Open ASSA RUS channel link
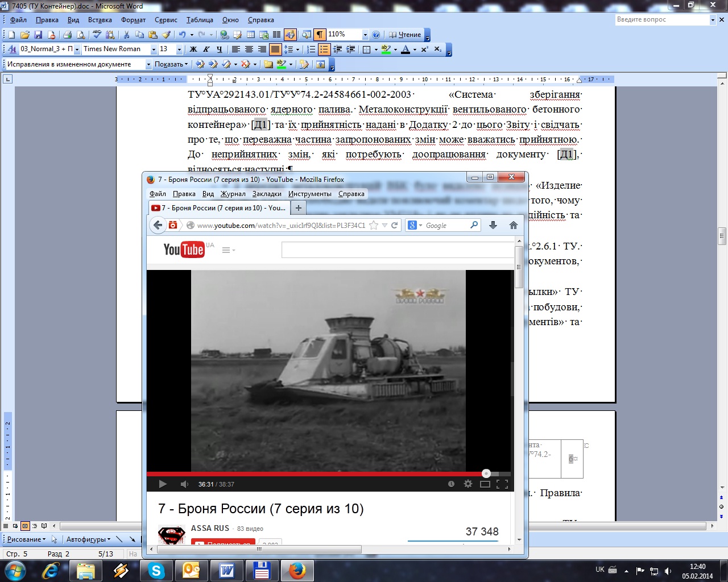The height and width of the screenshot is (582, 728). pos(210,528)
